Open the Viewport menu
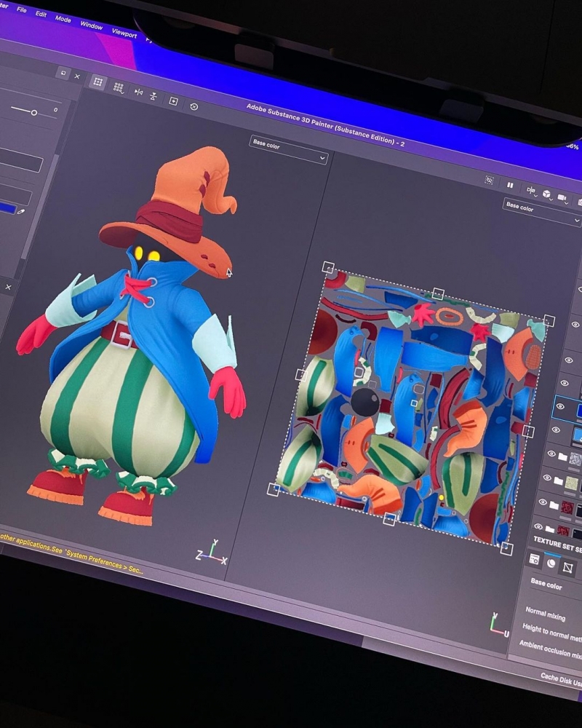582x728 pixels. click(x=124, y=33)
